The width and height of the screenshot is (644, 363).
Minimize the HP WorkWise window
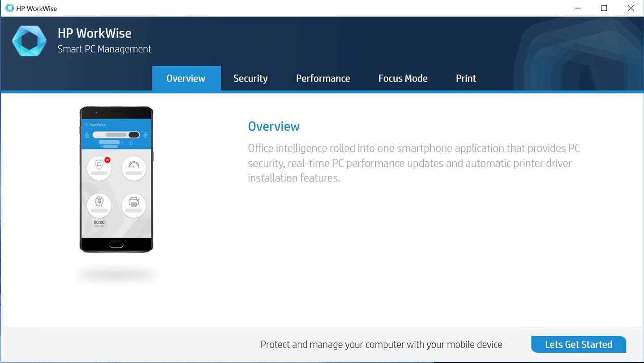pos(577,8)
